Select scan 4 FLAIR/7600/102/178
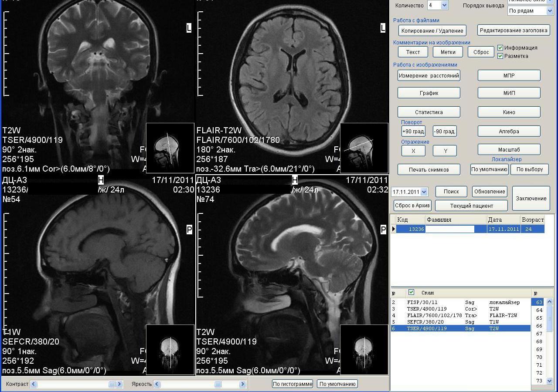558x392 pixels. (x=460, y=315)
